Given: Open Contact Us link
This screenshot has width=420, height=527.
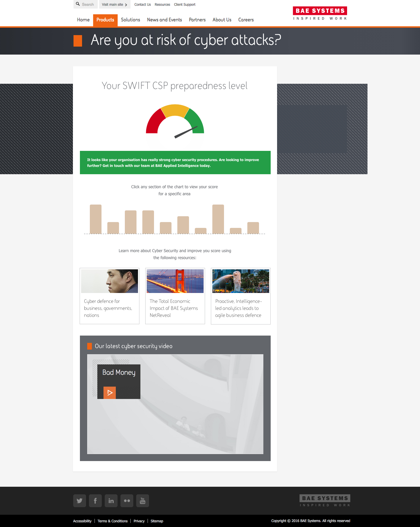Looking at the screenshot, I should pyautogui.click(x=143, y=4).
